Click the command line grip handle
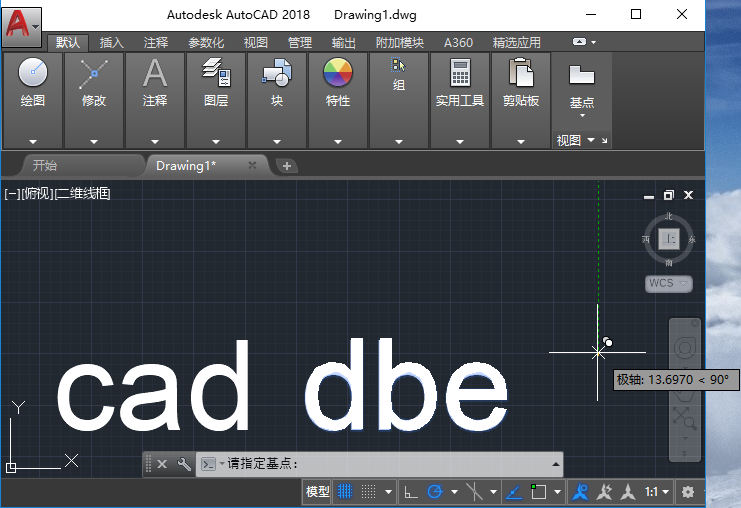This screenshot has height=508, width=741. (148, 464)
